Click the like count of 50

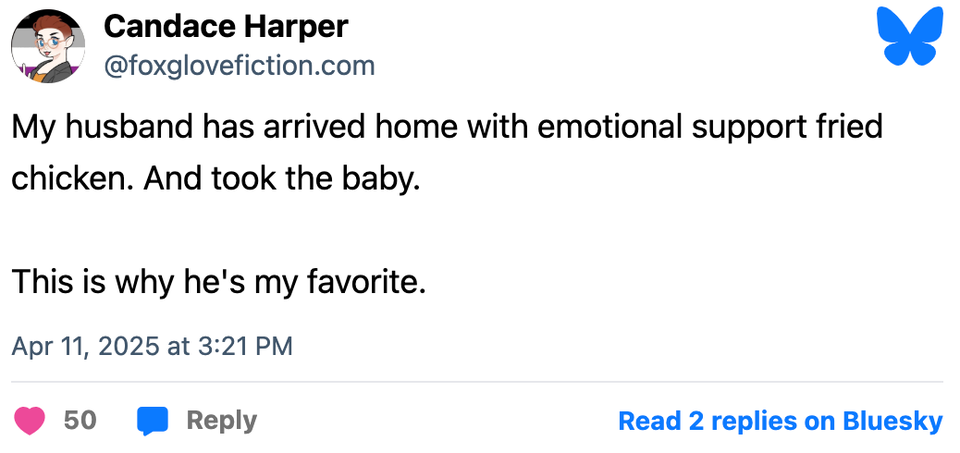pos(80,420)
